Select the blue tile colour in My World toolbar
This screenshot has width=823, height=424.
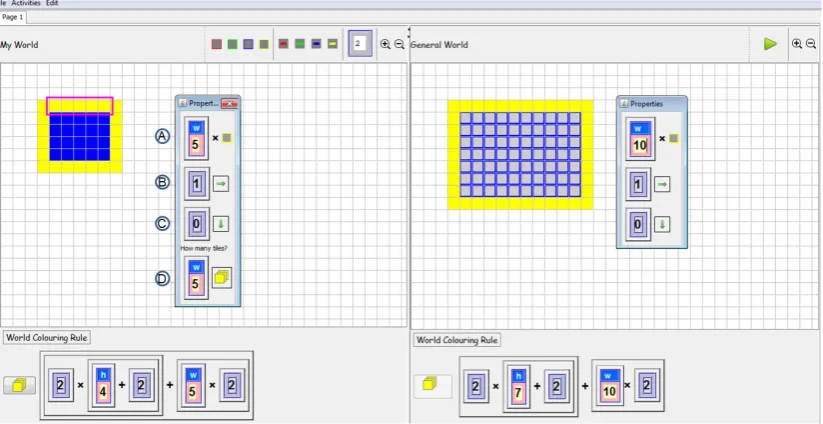248,44
